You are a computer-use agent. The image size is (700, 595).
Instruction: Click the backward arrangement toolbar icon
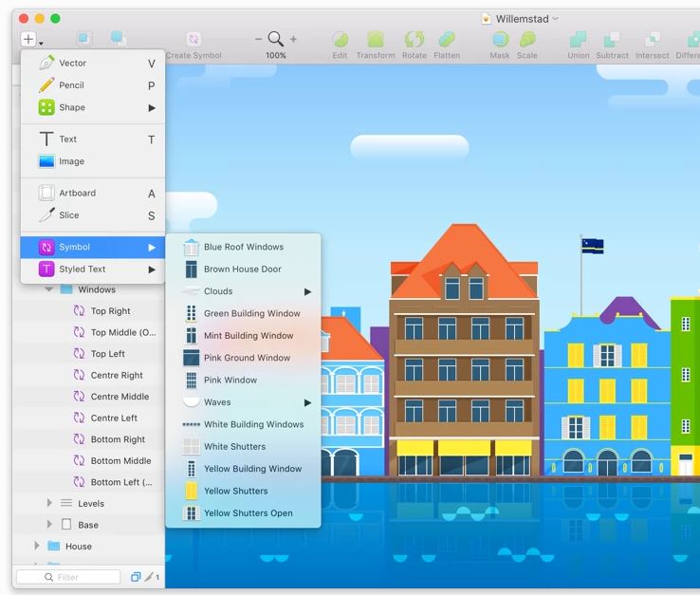pos(119,39)
